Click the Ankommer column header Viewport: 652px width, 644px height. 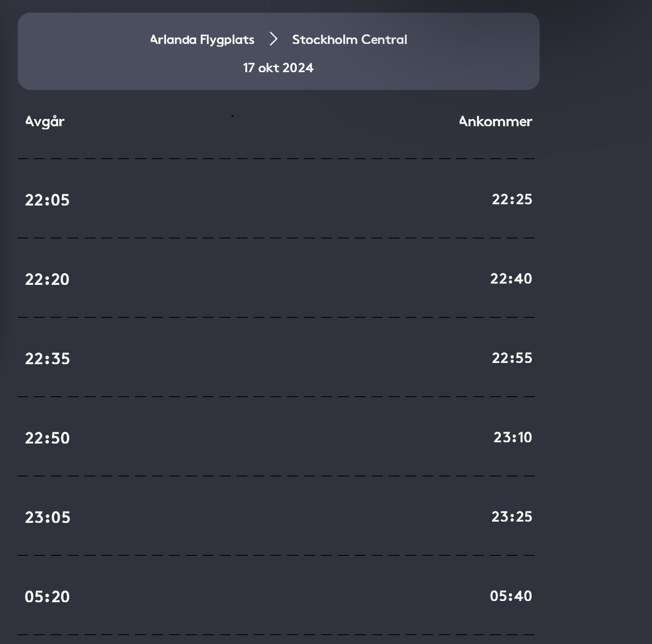coord(495,122)
